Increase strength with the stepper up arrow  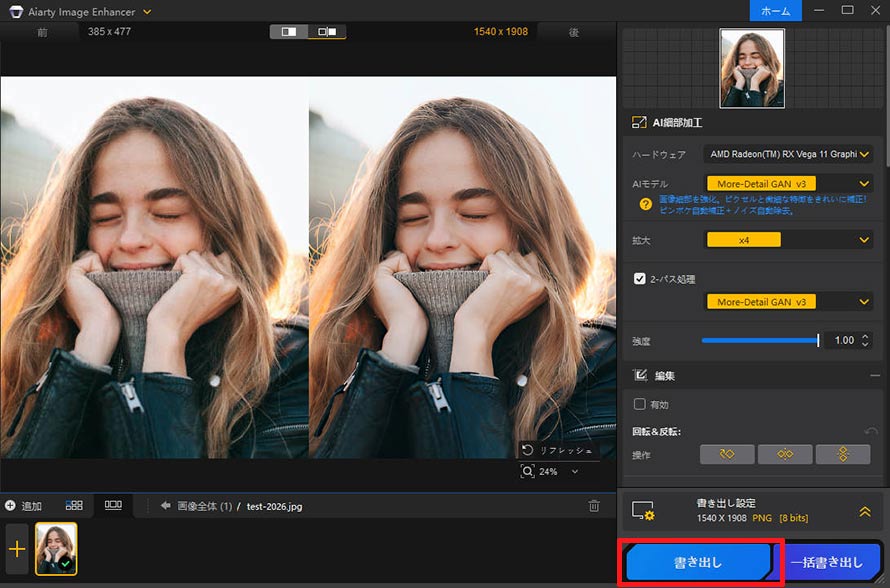[x=865, y=336]
